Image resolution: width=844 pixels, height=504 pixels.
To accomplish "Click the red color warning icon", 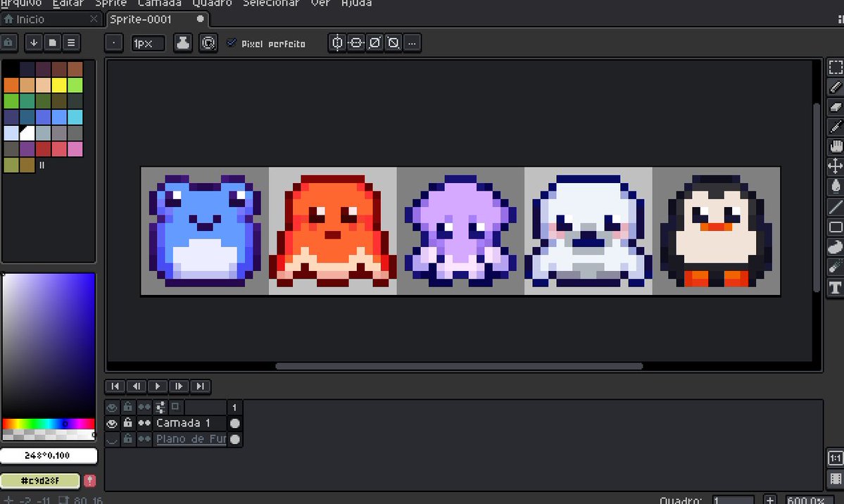I will click(x=90, y=480).
